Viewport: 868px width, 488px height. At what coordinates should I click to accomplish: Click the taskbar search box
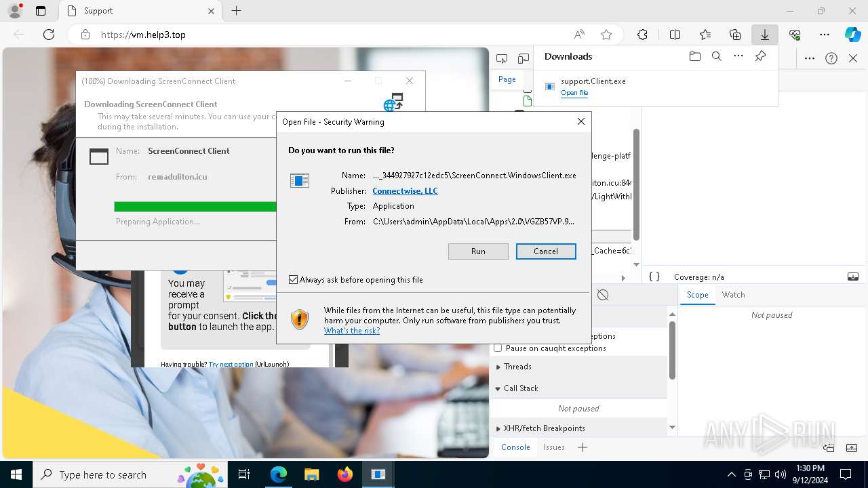click(131, 474)
